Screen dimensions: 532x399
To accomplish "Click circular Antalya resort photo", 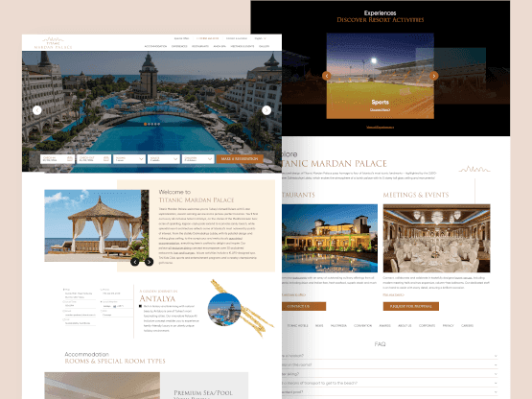I will (224, 310).
